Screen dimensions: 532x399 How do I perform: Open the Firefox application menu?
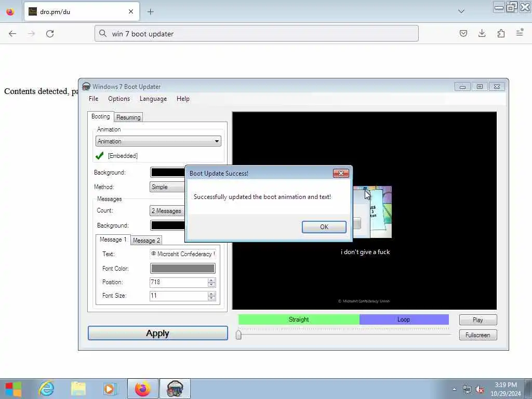[x=520, y=33]
